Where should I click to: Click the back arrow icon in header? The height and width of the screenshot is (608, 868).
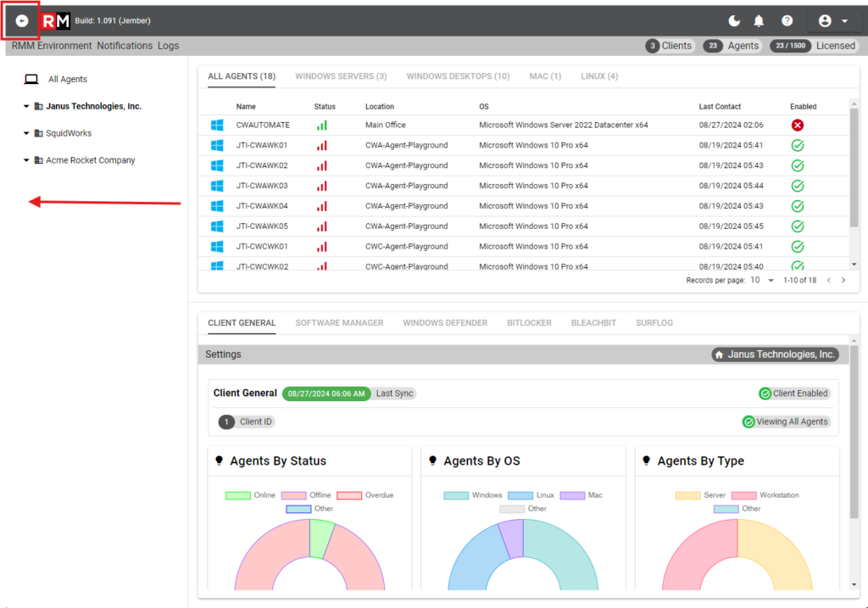22,20
